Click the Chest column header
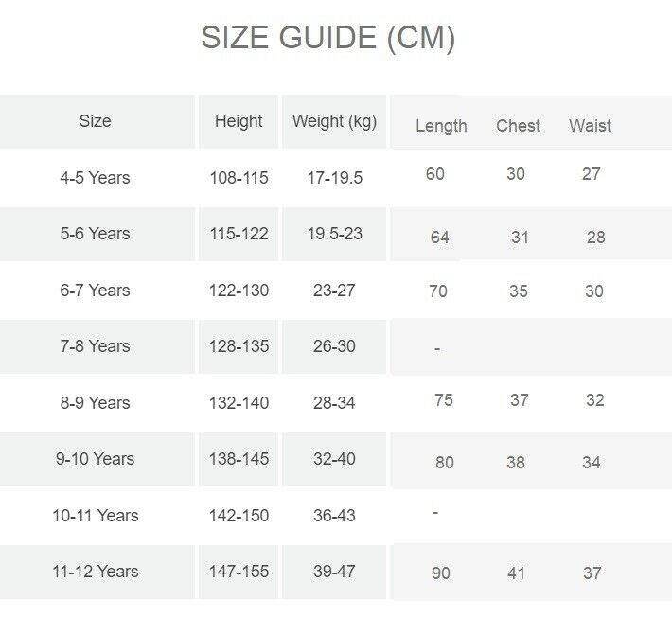Image resolution: width=672 pixels, height=617 pixels. pyautogui.click(x=519, y=126)
